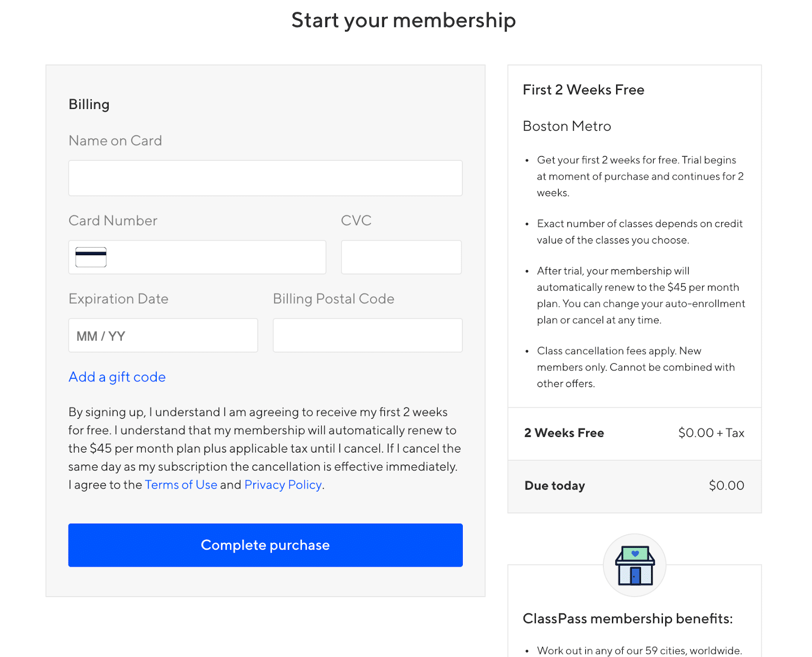This screenshot has width=812, height=657.
Task: Select the CVC input field
Action: (x=401, y=257)
